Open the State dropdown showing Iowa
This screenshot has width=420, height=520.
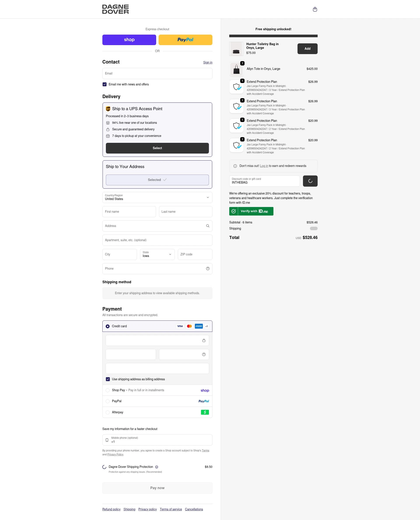click(x=157, y=254)
